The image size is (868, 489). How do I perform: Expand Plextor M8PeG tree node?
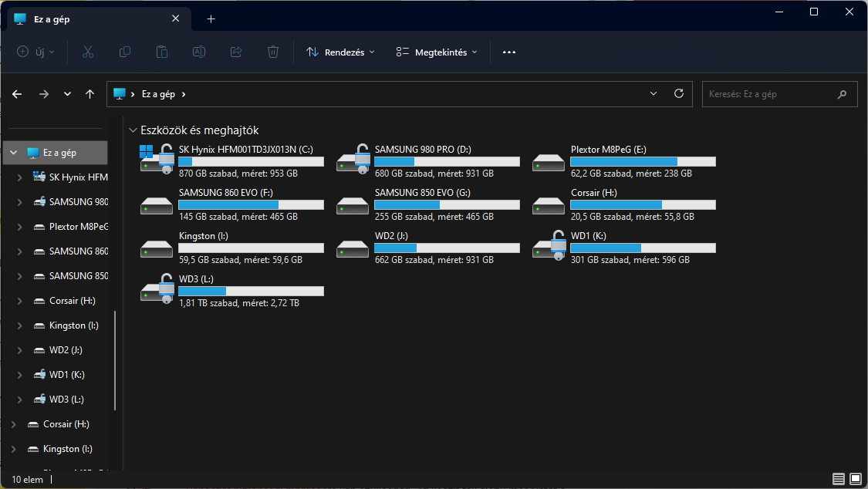pyautogui.click(x=19, y=227)
